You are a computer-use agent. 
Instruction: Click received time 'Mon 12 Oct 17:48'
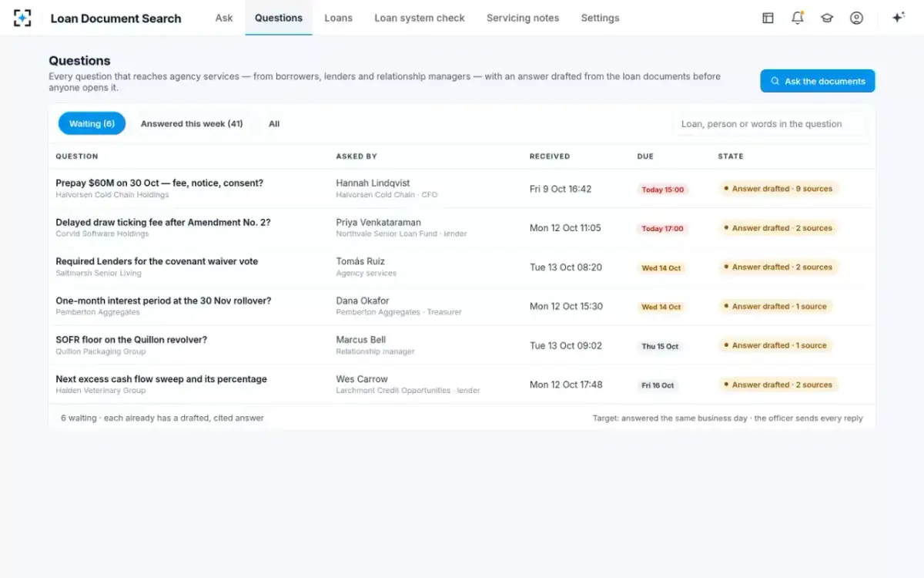tap(566, 385)
